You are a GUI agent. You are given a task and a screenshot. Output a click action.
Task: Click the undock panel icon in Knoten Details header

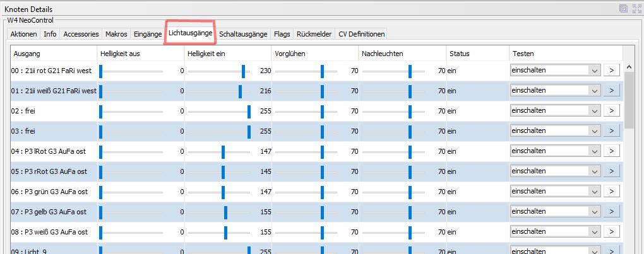623,8
